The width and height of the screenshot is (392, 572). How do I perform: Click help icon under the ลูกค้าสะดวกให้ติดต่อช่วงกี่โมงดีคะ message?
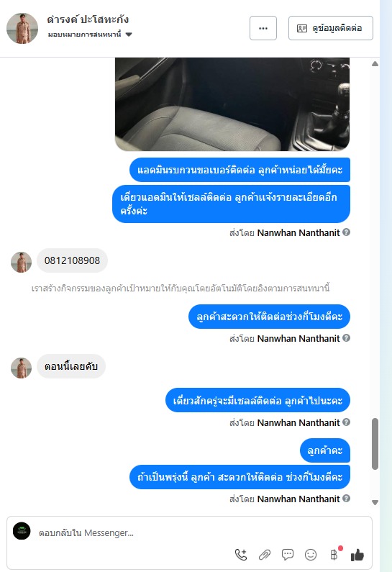pos(346,337)
